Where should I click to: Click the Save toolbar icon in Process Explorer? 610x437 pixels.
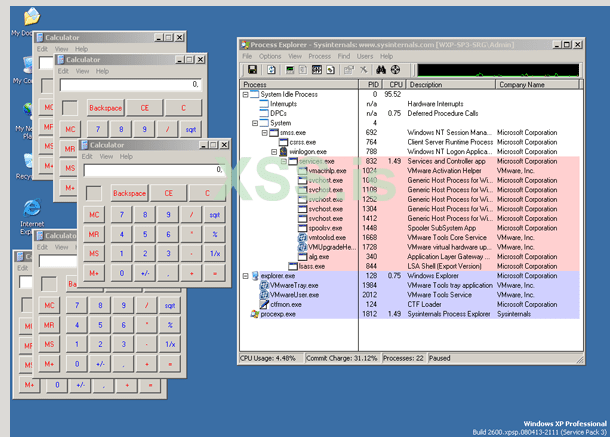tap(252, 70)
